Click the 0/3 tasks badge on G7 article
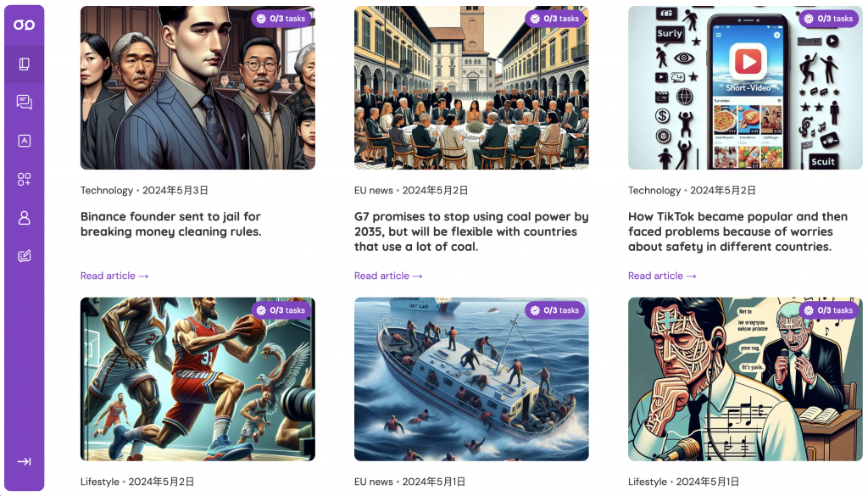The image size is (868, 496). 554,19
